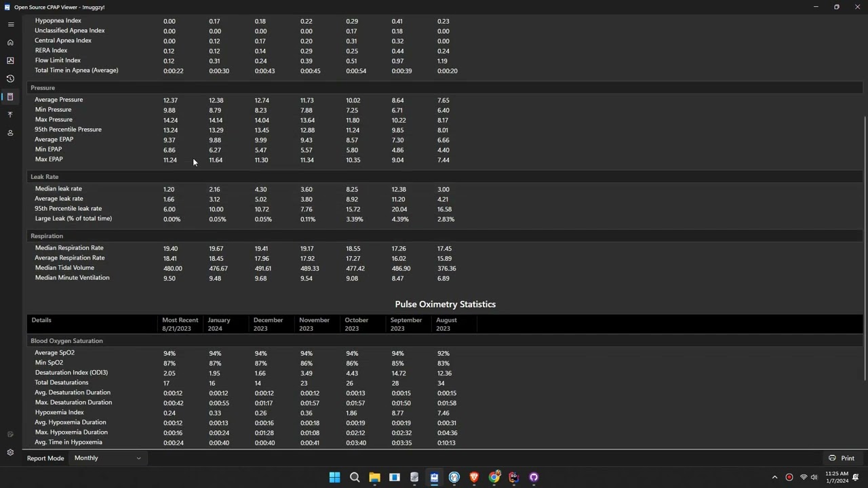This screenshot has width=868, height=488.
Task: Open the history clock icon view
Action: (10, 79)
